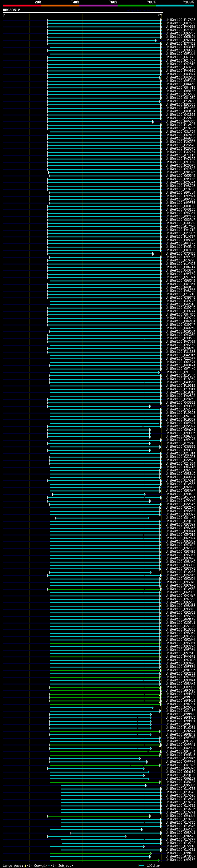View hit UniRef100_P31333

click(x=180, y=352)
